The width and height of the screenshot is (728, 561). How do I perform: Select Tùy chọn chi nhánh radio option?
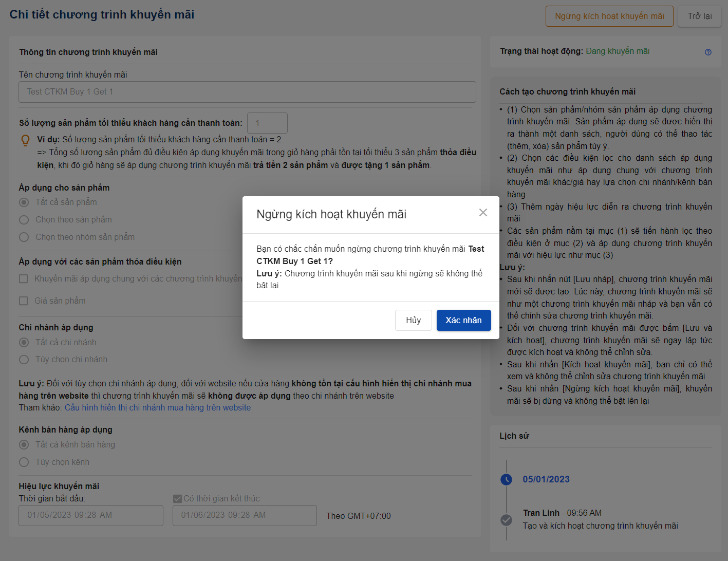coord(24,360)
